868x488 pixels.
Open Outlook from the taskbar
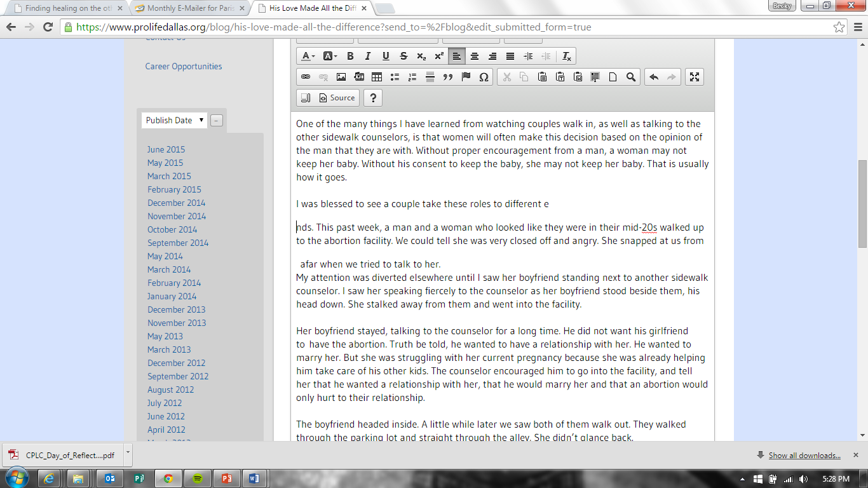(x=109, y=478)
